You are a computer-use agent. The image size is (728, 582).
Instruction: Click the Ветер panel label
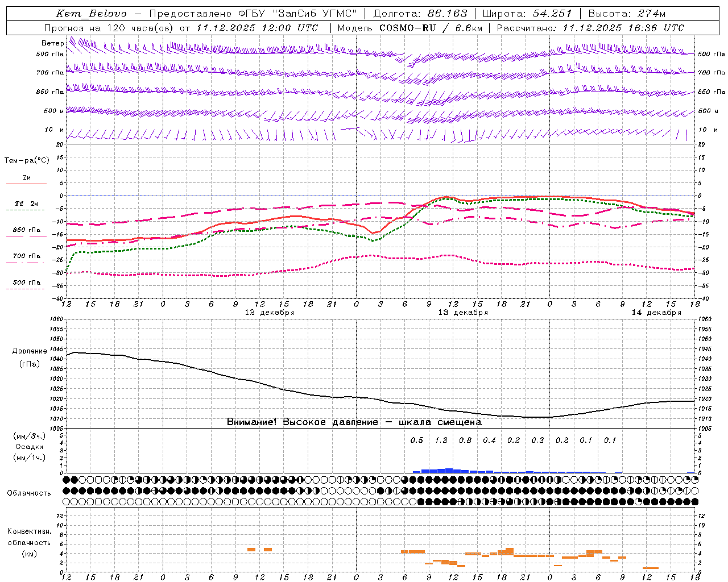click(x=52, y=43)
